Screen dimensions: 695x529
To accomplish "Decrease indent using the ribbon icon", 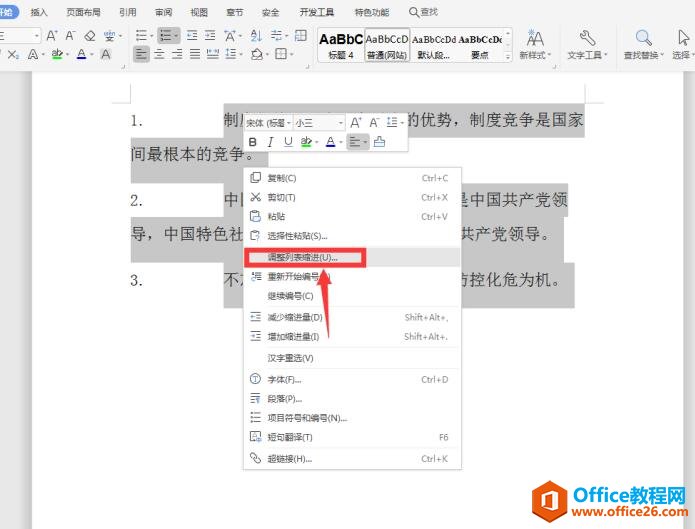I will (x=192, y=35).
